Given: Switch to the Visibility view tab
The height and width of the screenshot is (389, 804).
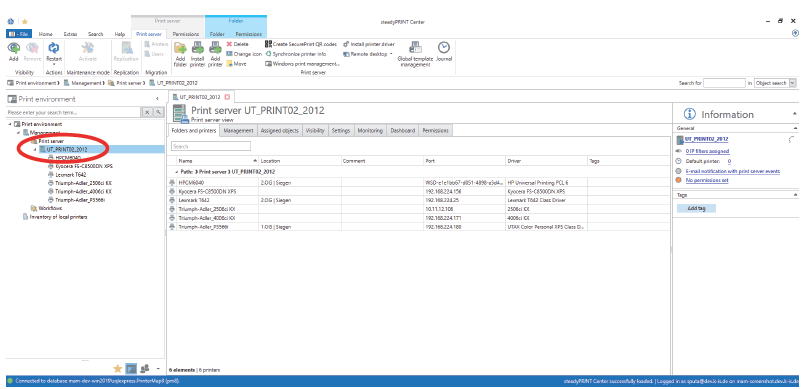Looking at the screenshot, I should tap(315, 131).
